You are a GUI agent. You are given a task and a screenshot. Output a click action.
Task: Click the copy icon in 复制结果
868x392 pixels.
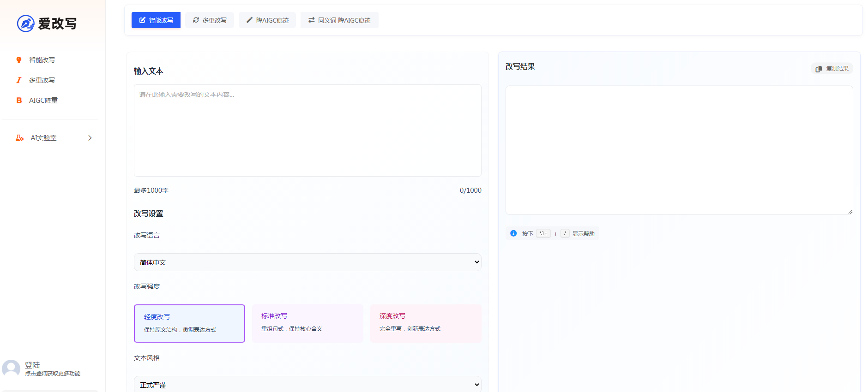[819, 69]
